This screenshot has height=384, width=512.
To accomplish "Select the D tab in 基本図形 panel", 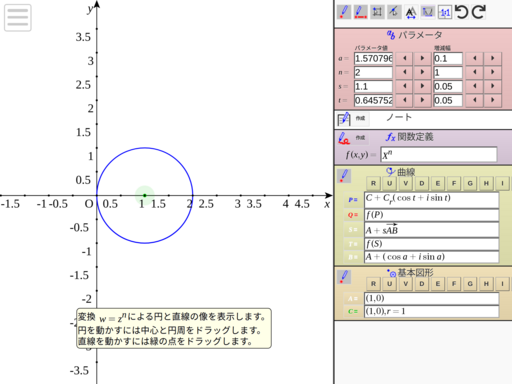I will 422,284.
